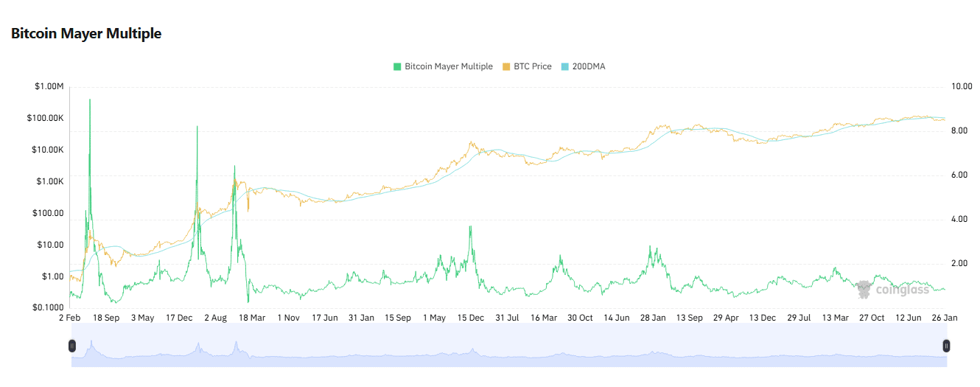Click the coinglass watermark text
980x387 pixels.
point(902,290)
